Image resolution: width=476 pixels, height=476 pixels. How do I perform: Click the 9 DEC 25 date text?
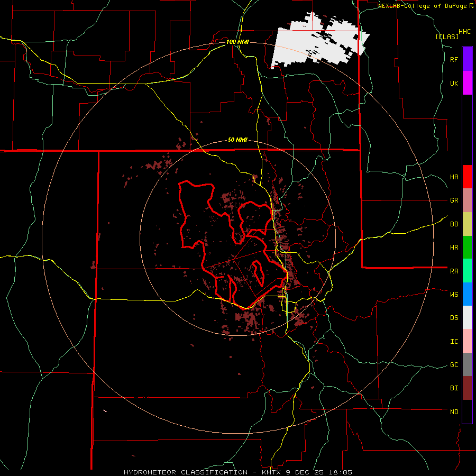[x=305, y=472]
